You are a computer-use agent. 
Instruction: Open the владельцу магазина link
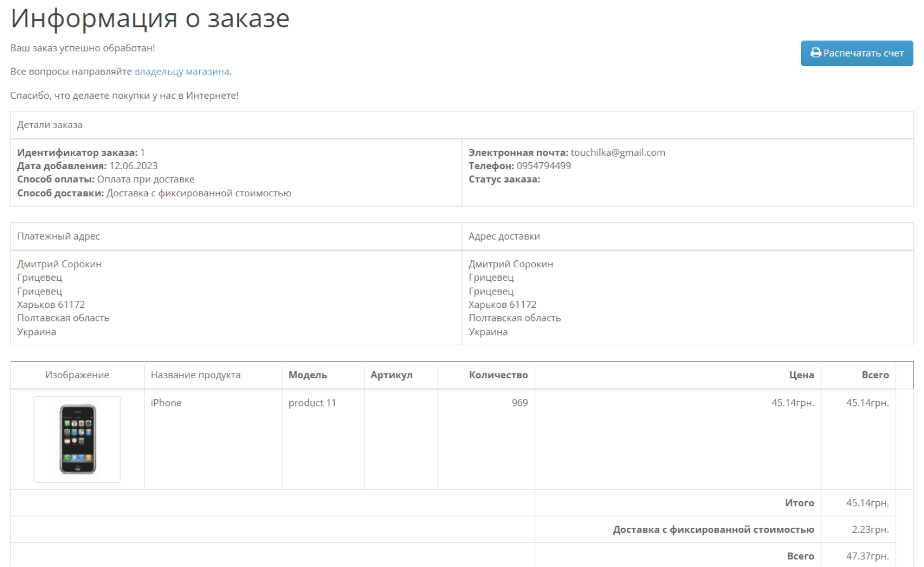[x=182, y=72]
